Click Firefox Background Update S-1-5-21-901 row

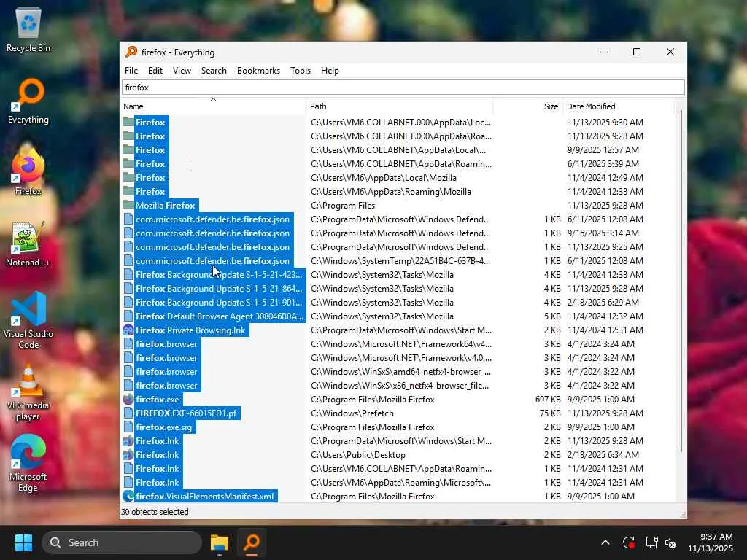click(x=219, y=303)
